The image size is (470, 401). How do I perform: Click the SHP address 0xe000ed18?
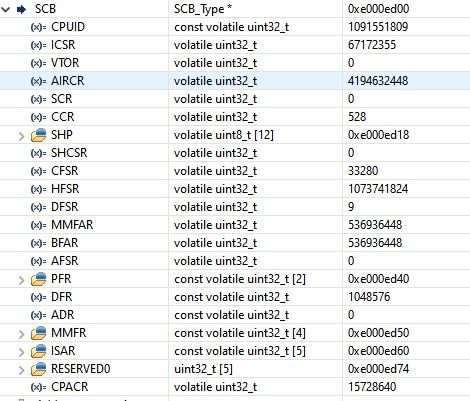(x=378, y=135)
